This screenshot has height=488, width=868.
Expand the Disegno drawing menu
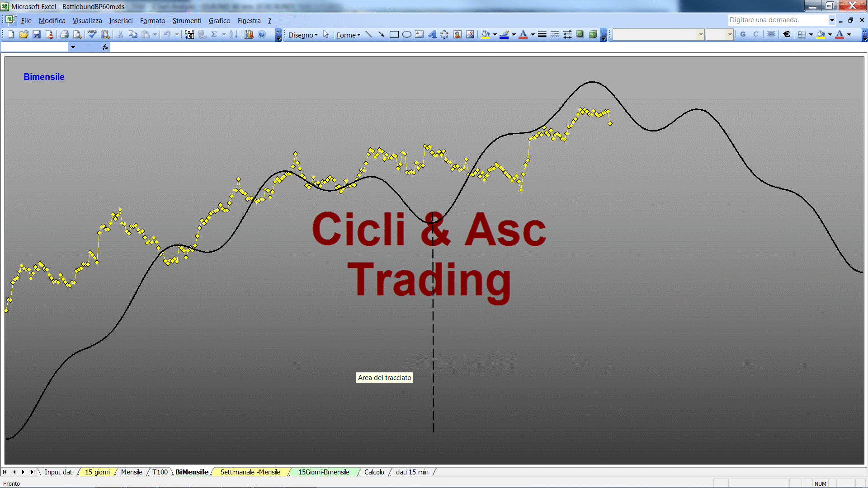pos(303,35)
